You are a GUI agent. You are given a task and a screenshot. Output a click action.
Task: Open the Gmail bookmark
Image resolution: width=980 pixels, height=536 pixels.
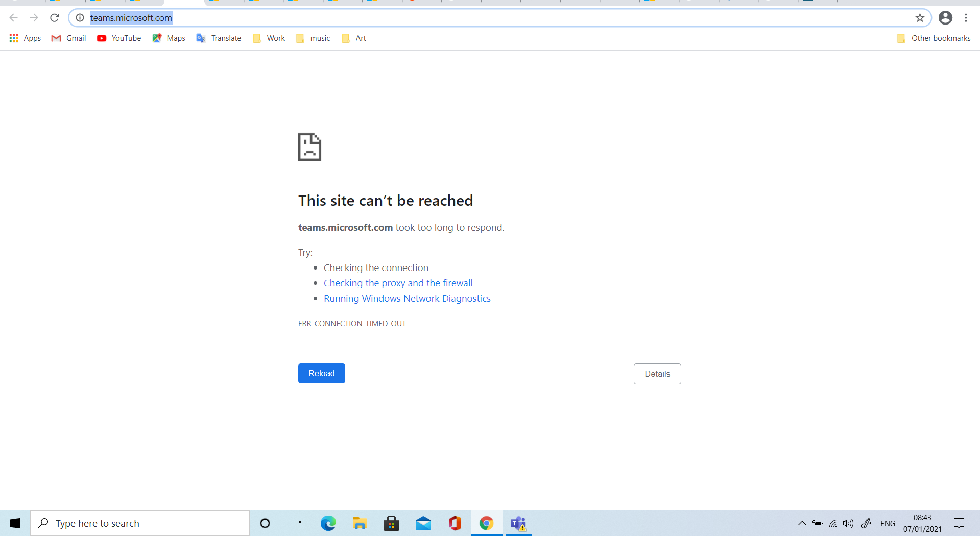[68, 38]
